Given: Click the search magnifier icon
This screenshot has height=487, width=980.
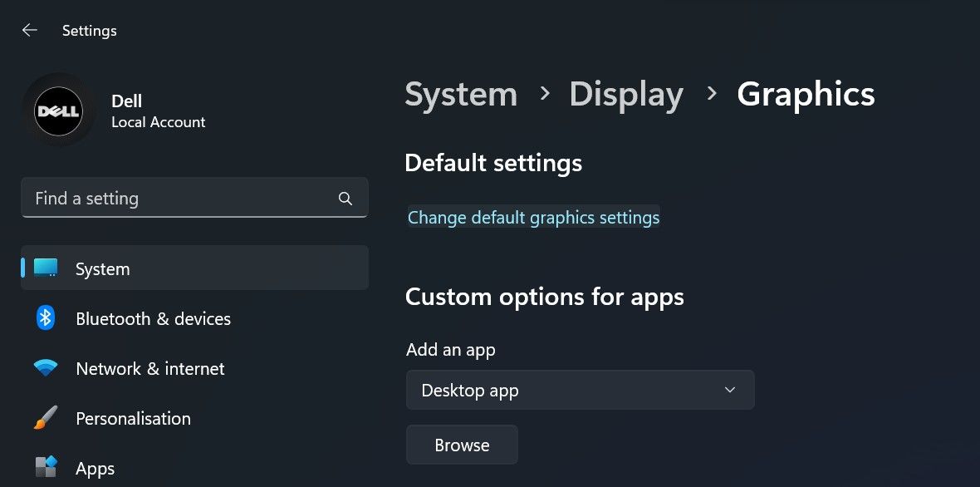Looking at the screenshot, I should 345,198.
